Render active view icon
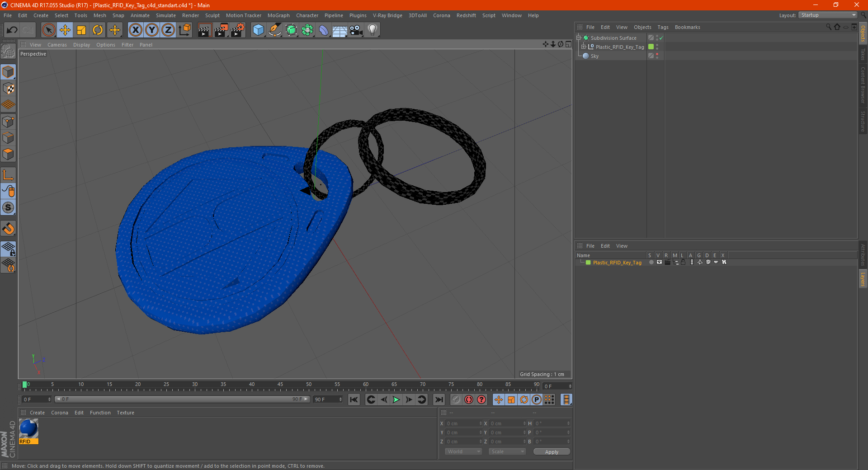Image resolution: width=868 pixels, height=470 pixels. (204, 30)
